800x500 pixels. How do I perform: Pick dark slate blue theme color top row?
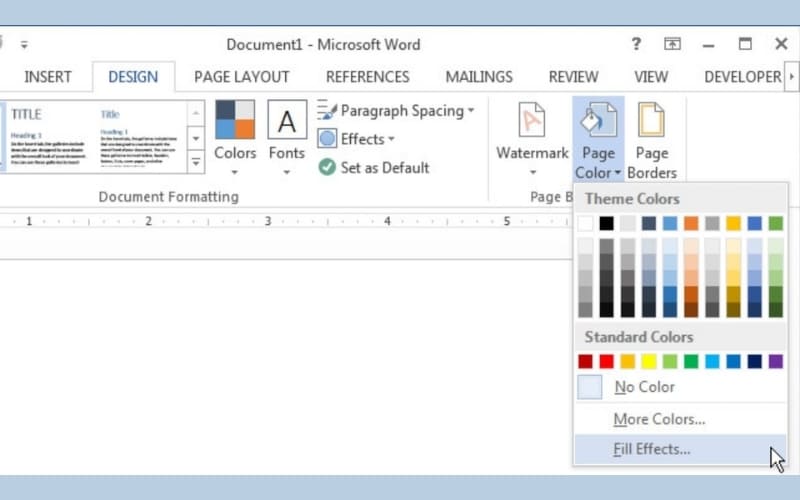tap(649, 223)
